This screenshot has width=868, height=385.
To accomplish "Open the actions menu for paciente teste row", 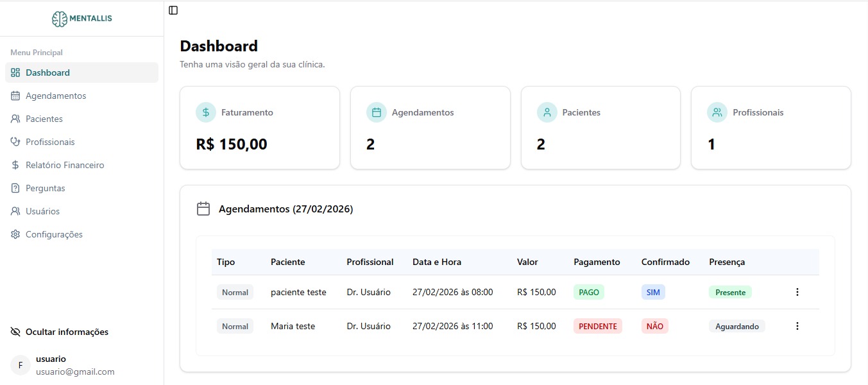I will click(797, 291).
